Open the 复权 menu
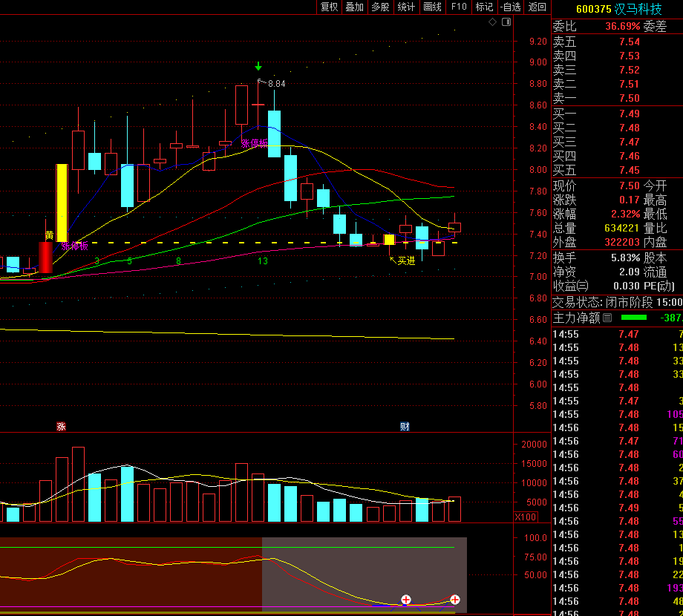Viewport: 683px width, 616px height. (330, 7)
